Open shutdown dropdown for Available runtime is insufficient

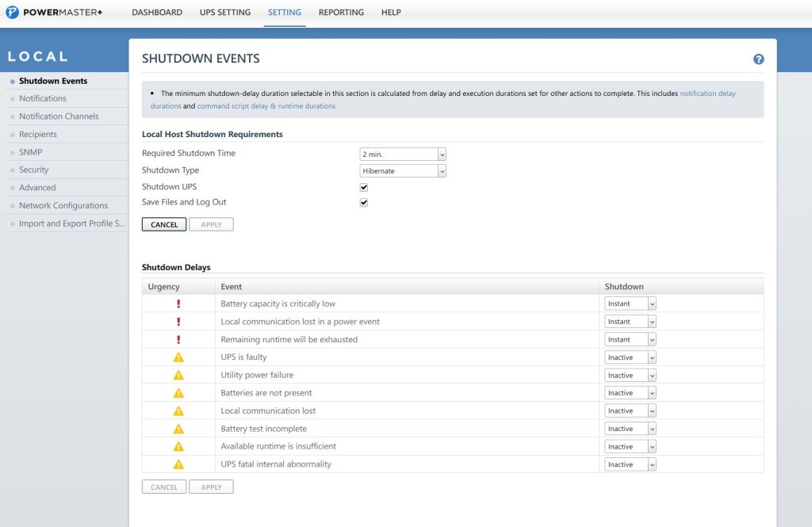tap(630, 446)
